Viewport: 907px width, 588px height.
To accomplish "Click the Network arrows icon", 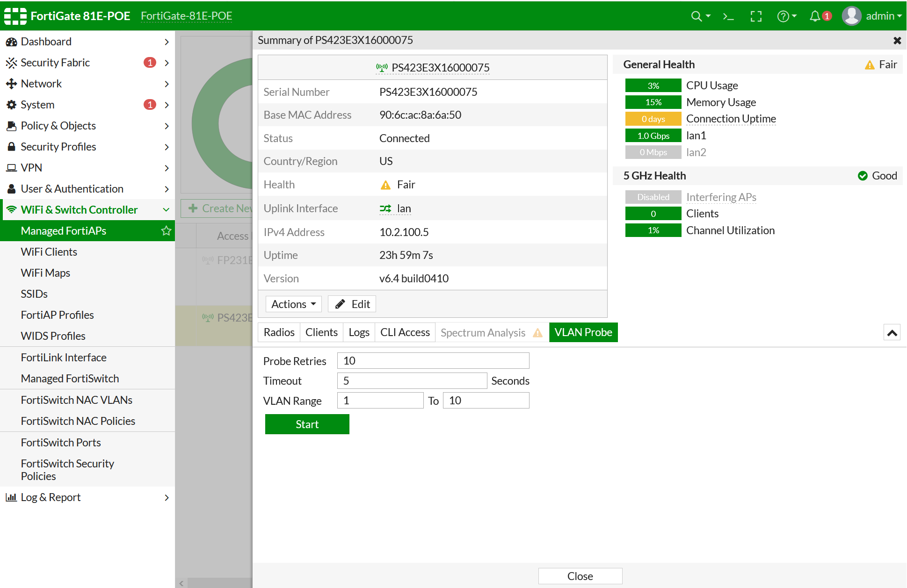I will (11, 84).
